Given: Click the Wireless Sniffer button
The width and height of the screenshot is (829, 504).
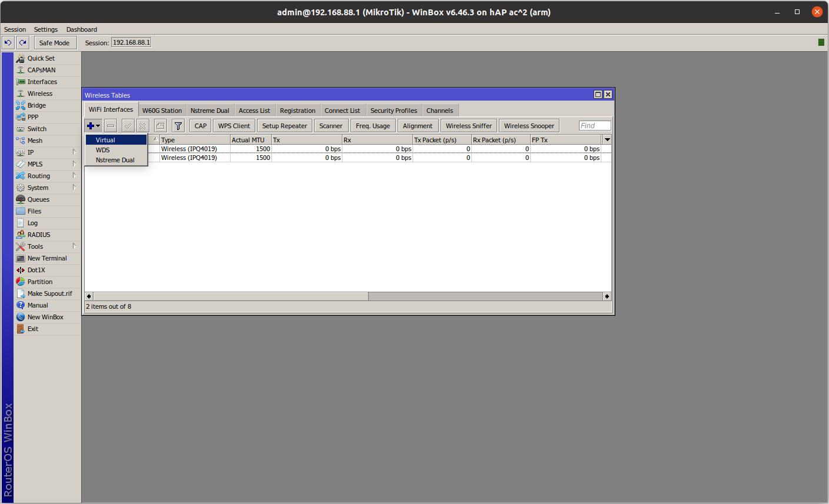Looking at the screenshot, I should click(x=469, y=126).
